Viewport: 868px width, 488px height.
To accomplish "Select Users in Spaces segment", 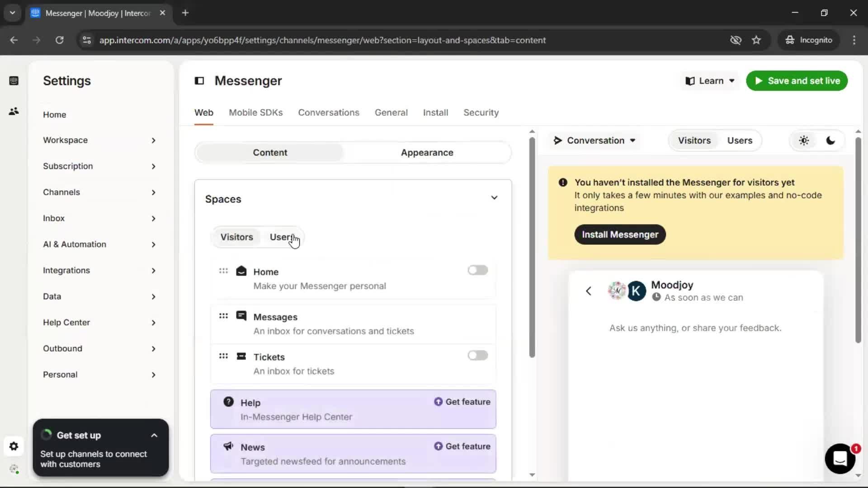I will (x=283, y=237).
